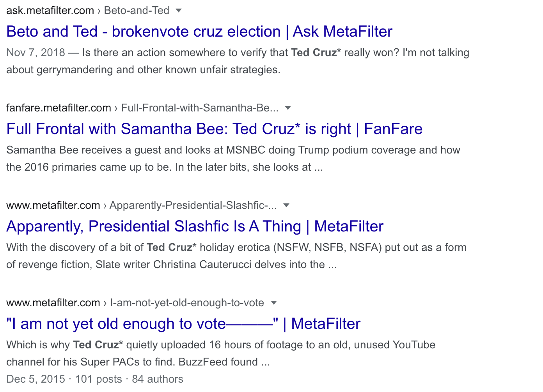The image size is (543, 392).
Task: Expand the dropdown arrow next to Apparently-Presidential-Slashfic URL
Action: [286, 205]
